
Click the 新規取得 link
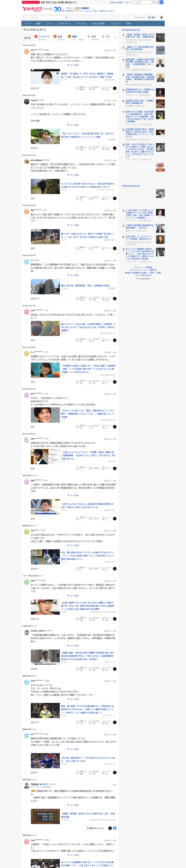click(85, 8)
